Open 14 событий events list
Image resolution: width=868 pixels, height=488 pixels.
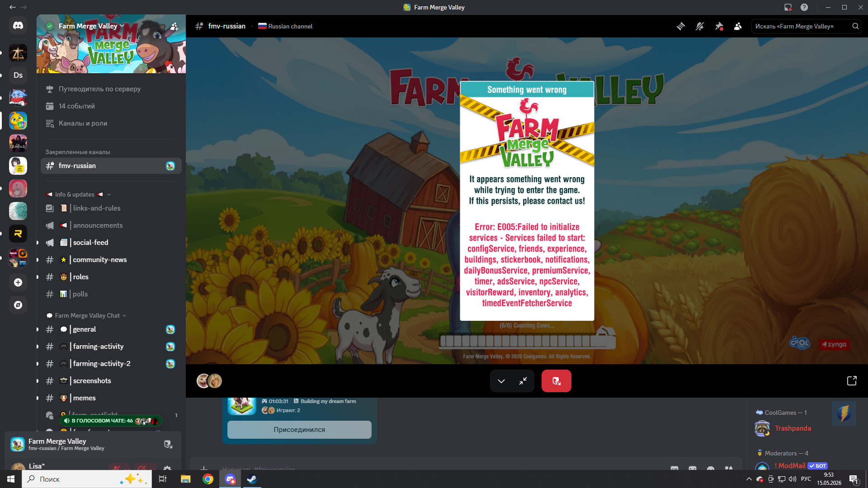(111, 106)
